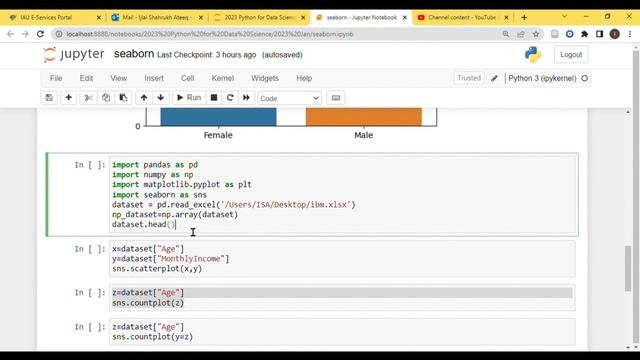The height and width of the screenshot is (360, 640).
Task: Open a new browser tab
Action: [524, 18]
